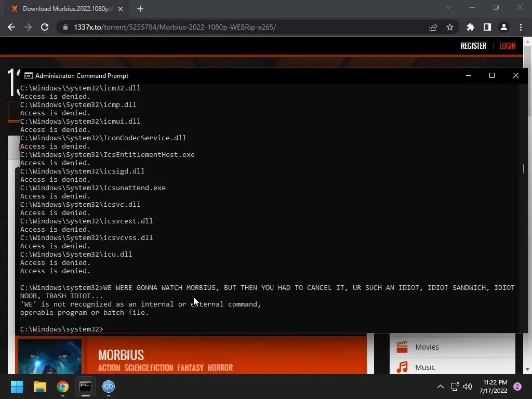
Task: Open the MORBIUS title heading
Action: point(121,355)
